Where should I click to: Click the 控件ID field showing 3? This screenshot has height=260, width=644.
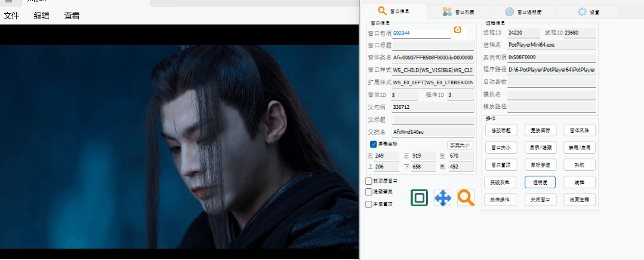(461, 95)
